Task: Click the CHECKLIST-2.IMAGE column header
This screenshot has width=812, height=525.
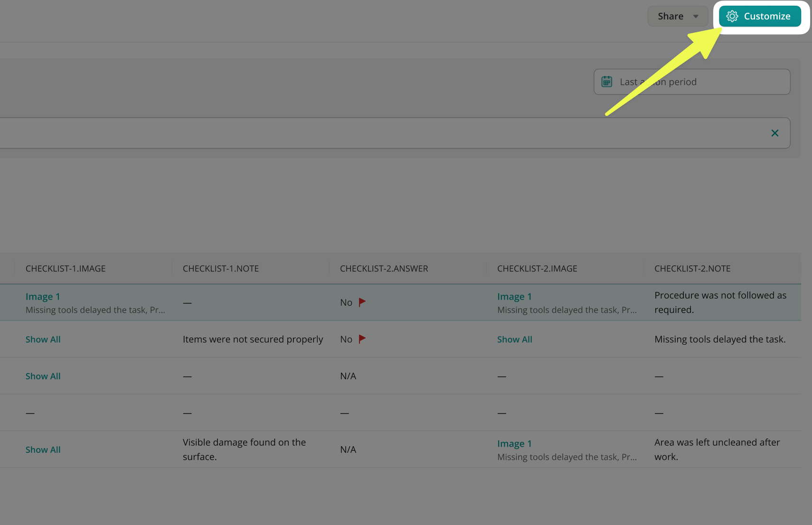Action: pos(537,269)
